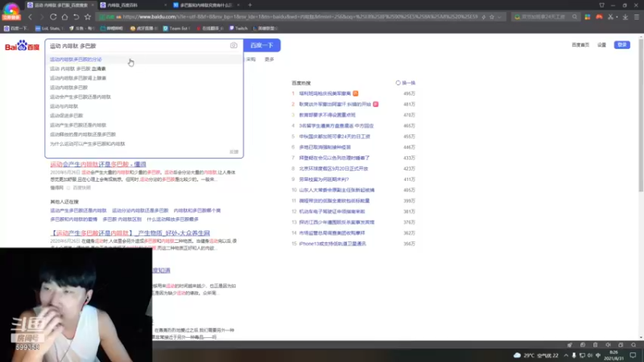Open the colorful apps grid extension icon
Screen dimensions: 644x362
click(x=588, y=17)
